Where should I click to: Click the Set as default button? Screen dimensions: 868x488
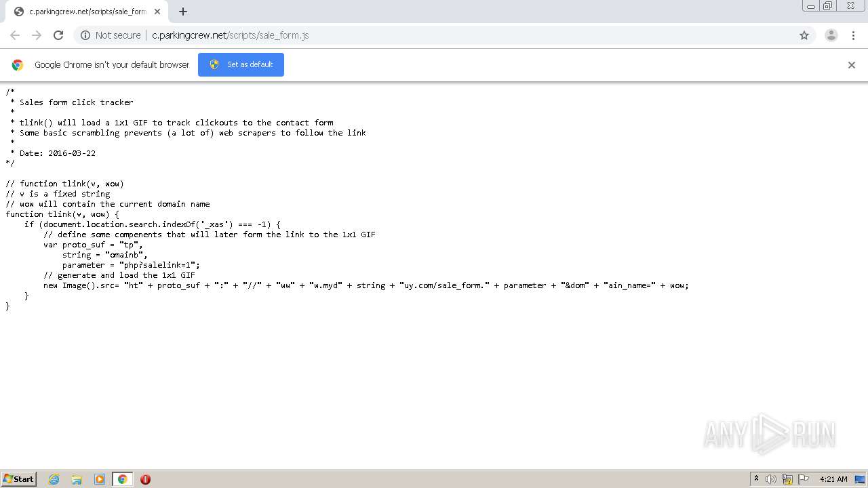click(241, 64)
